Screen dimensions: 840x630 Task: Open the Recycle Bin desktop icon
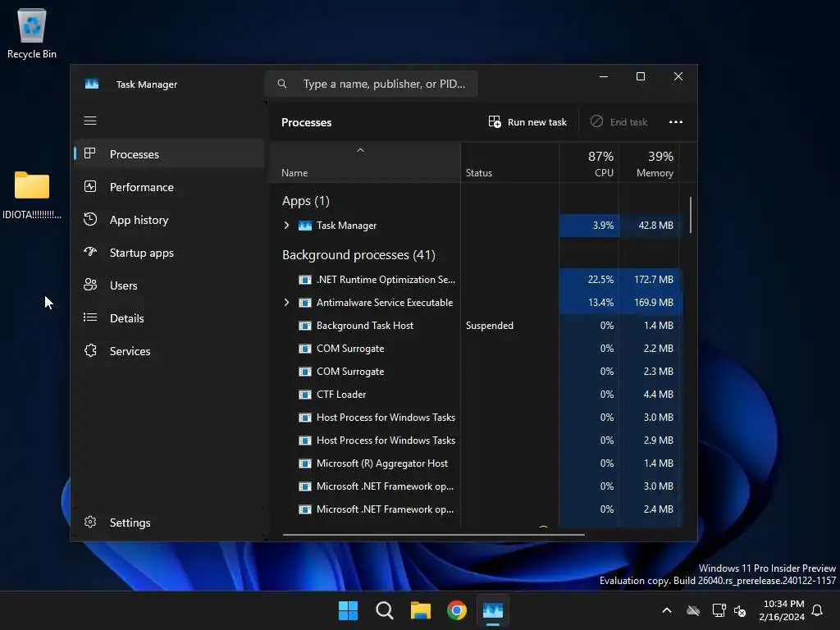click(32, 33)
